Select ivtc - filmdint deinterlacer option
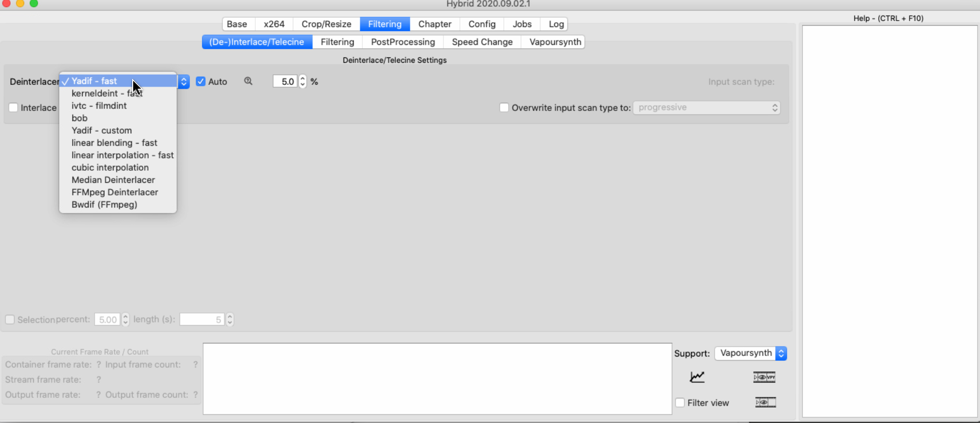The height and width of the screenshot is (423, 980). [x=99, y=106]
